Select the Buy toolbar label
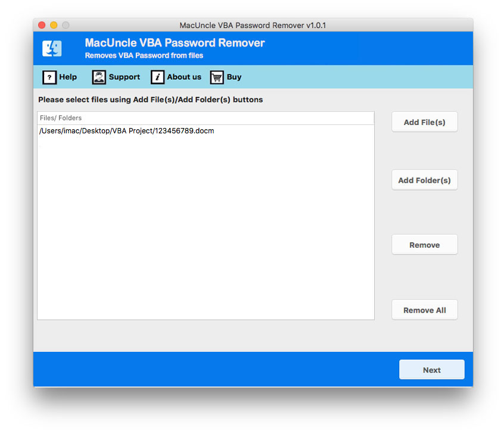Image resolution: width=504 pixels, height=434 pixels. point(234,77)
